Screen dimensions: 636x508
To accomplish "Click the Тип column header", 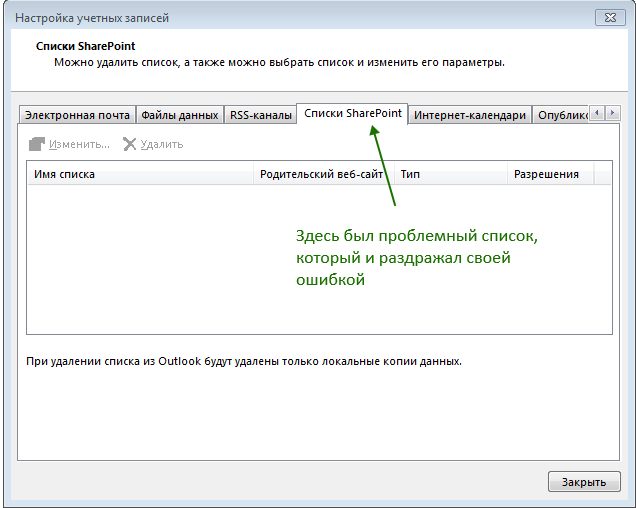I will click(x=450, y=174).
